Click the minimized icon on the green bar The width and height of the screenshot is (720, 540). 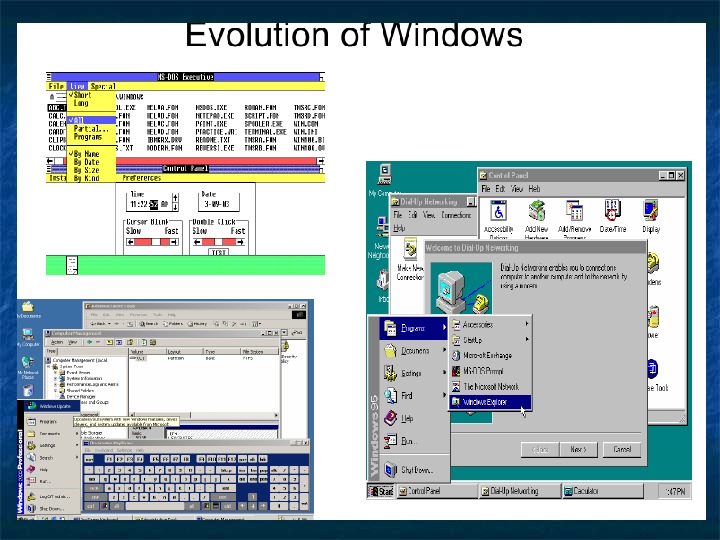pos(72,265)
